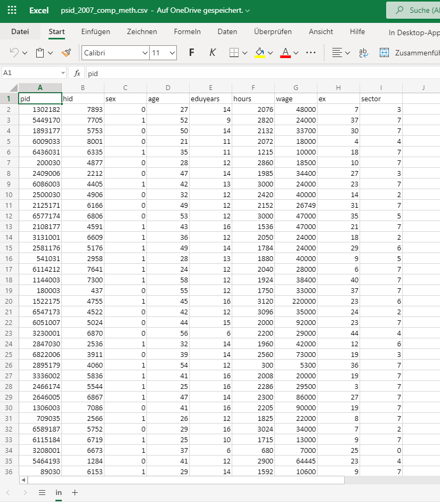The image size is (440, 504).
Task: Click the fx insert function icon
Action: 77,74
